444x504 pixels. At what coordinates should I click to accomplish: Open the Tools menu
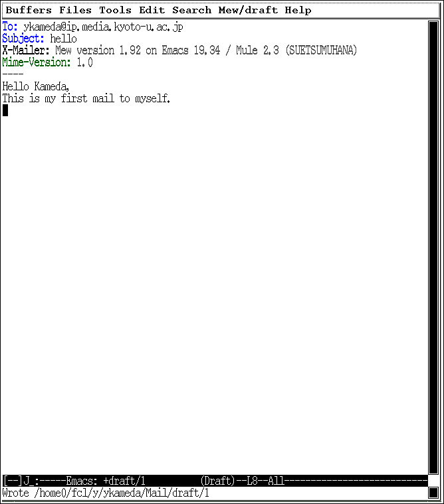pyautogui.click(x=115, y=10)
